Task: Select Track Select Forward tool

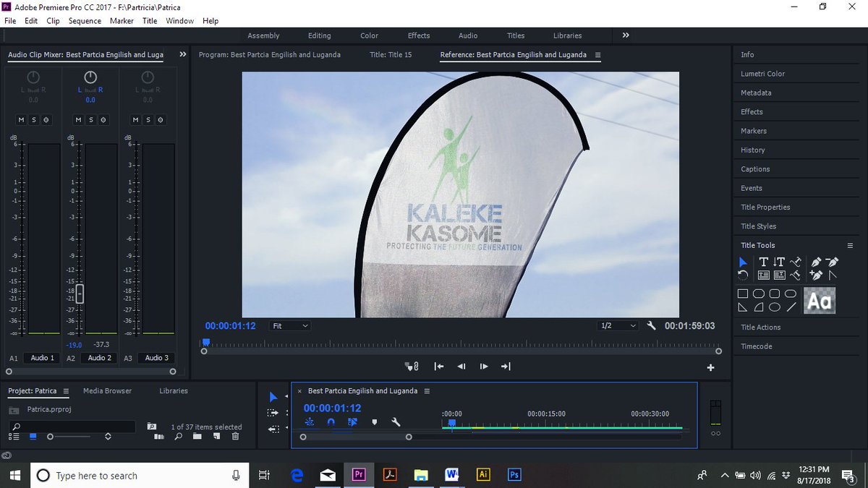Action: point(273,412)
